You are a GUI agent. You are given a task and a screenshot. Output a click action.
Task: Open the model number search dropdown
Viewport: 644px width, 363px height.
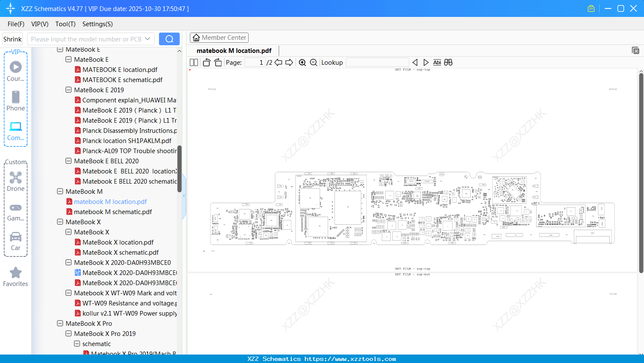point(148,39)
